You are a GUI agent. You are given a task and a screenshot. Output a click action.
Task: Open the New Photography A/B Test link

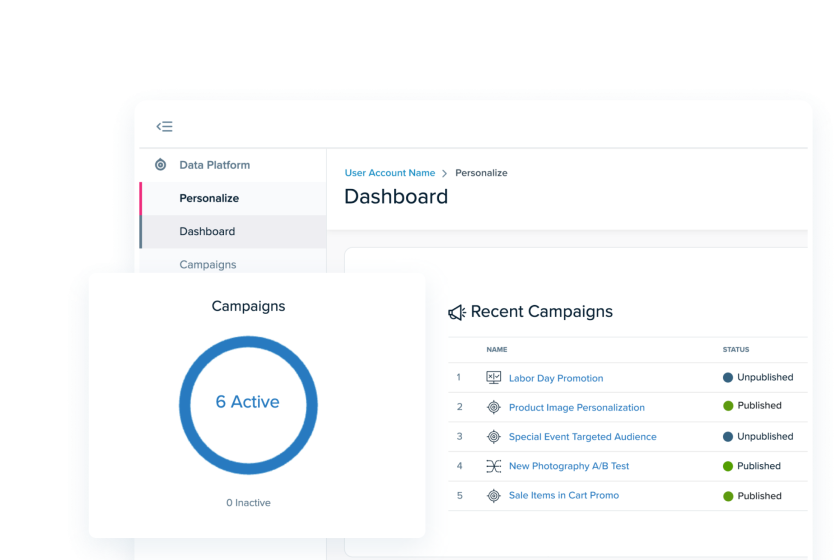pos(569,466)
